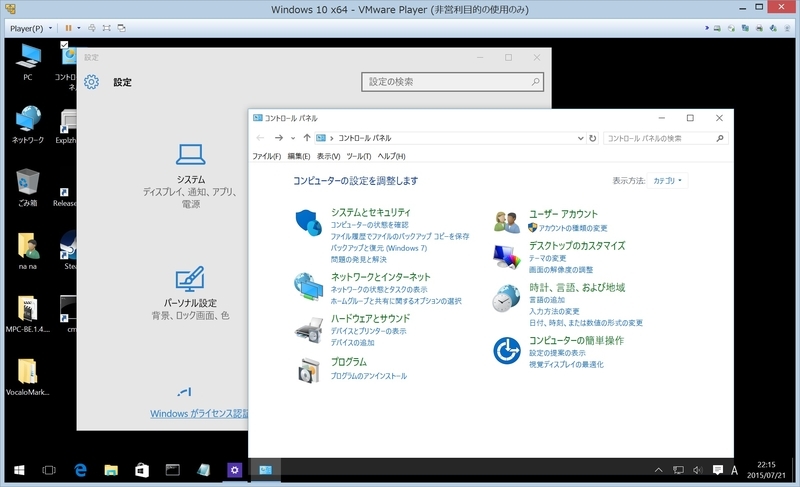
Task: Click 設定の検索 search field
Action: (452, 82)
